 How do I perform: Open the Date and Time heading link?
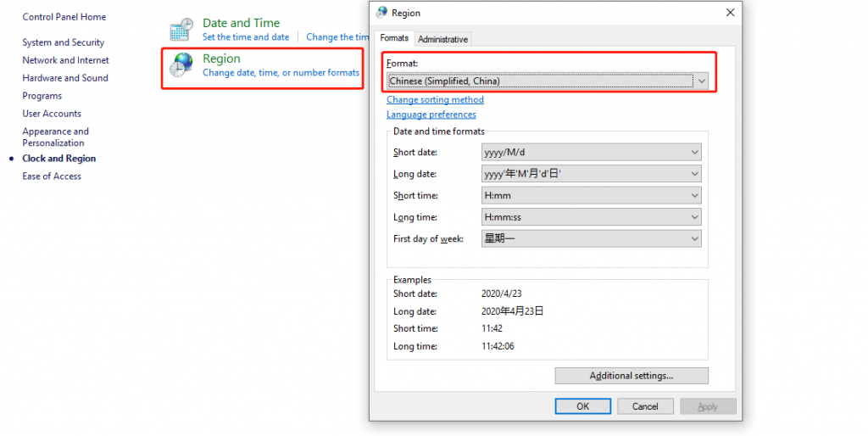click(241, 23)
